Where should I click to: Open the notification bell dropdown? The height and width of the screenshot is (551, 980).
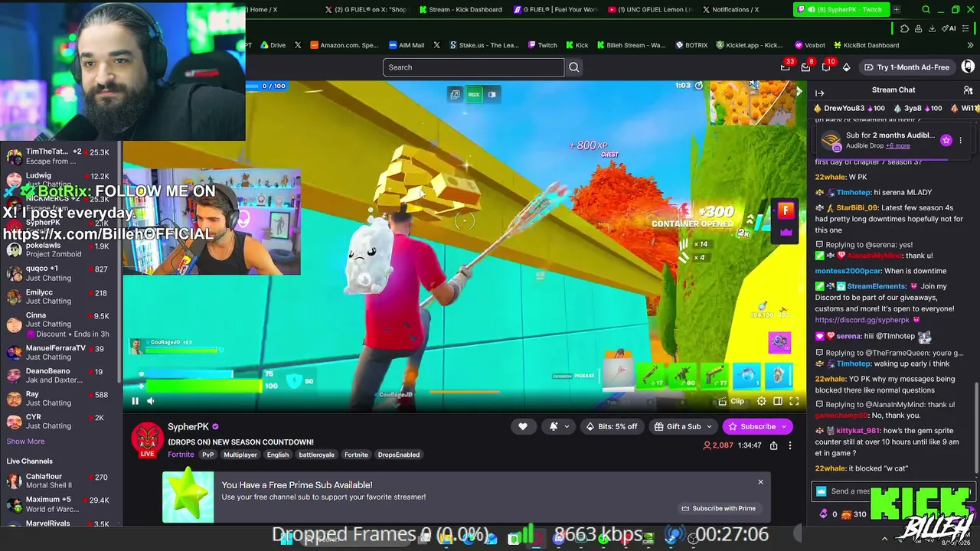[x=558, y=426]
